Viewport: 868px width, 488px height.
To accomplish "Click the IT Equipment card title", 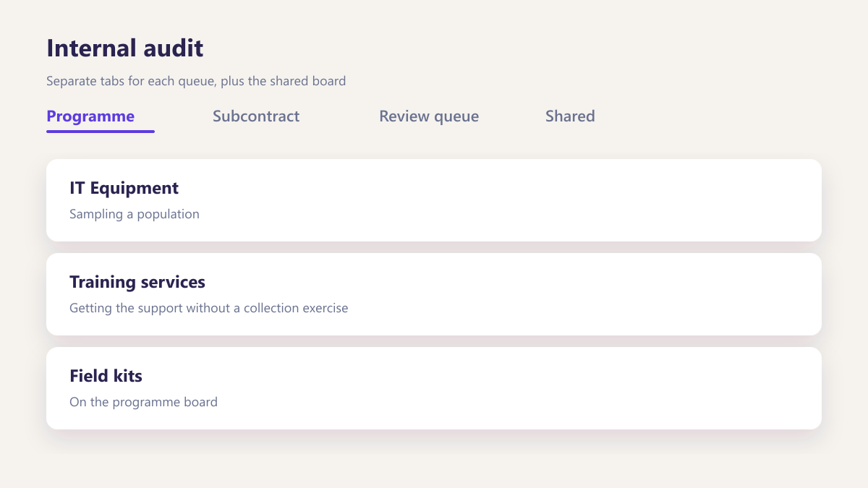I will point(124,188).
